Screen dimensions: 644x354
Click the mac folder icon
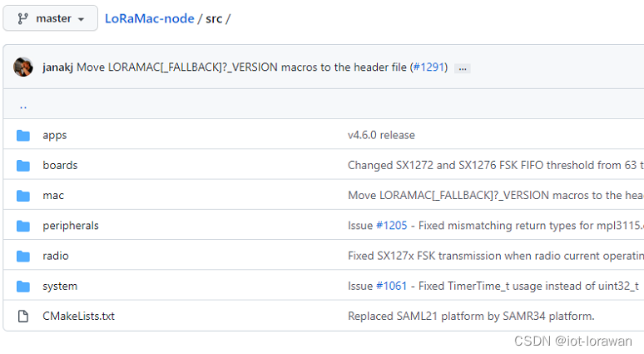click(x=23, y=196)
